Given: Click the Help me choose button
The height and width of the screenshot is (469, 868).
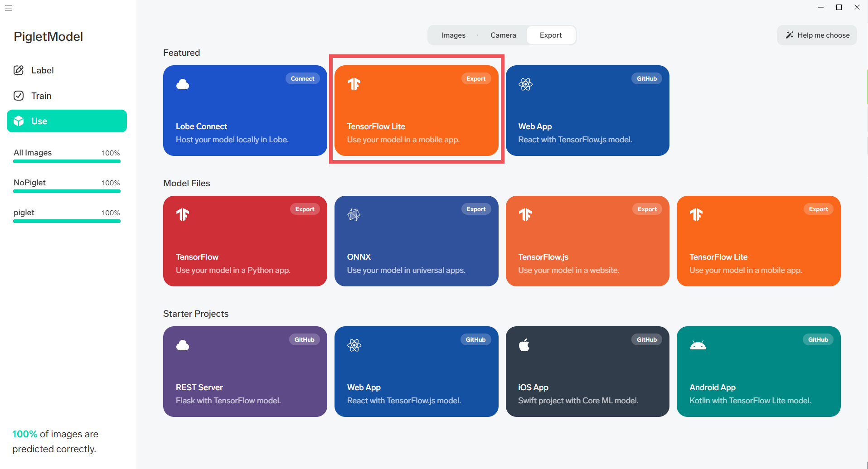Looking at the screenshot, I should pos(817,35).
